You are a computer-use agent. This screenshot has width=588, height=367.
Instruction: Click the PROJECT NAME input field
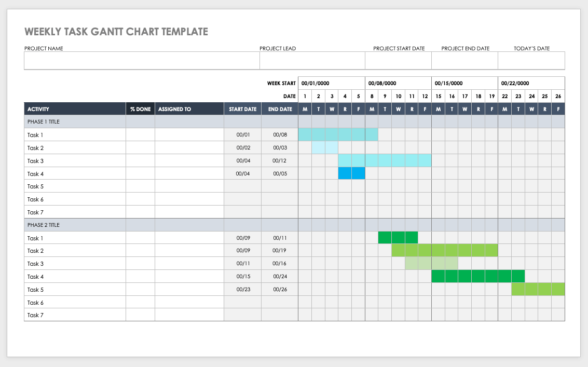click(140, 60)
